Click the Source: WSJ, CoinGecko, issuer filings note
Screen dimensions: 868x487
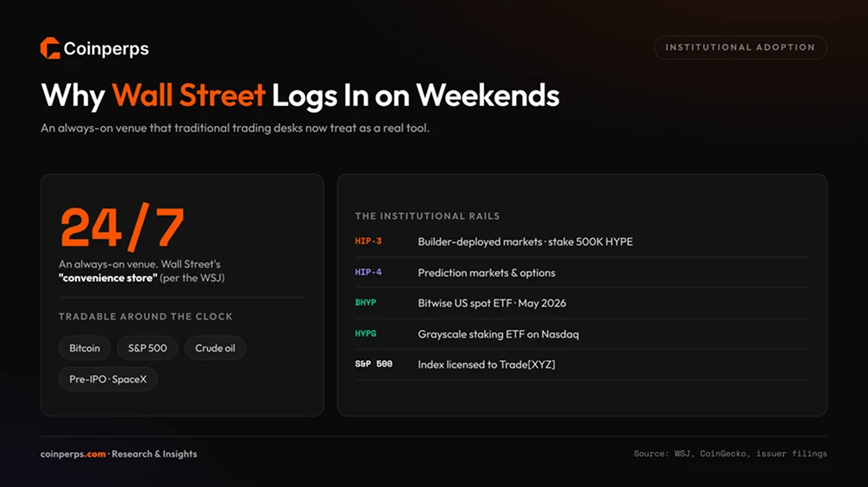pos(730,454)
